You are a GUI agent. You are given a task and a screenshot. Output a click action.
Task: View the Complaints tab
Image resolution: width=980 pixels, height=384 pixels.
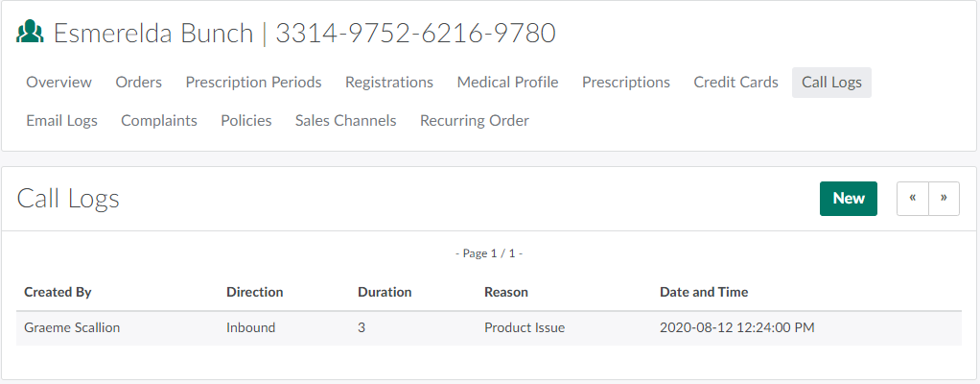click(x=159, y=121)
